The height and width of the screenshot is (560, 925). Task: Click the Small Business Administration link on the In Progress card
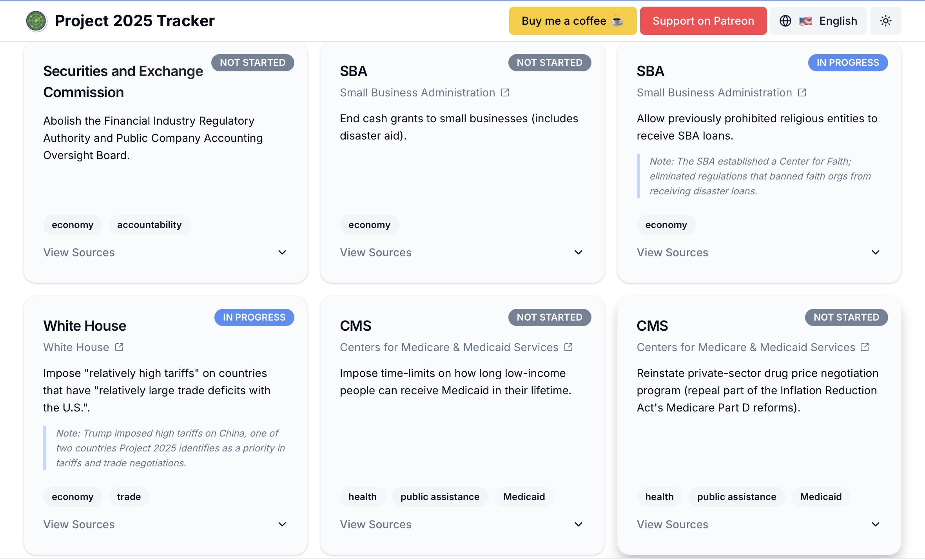point(714,92)
